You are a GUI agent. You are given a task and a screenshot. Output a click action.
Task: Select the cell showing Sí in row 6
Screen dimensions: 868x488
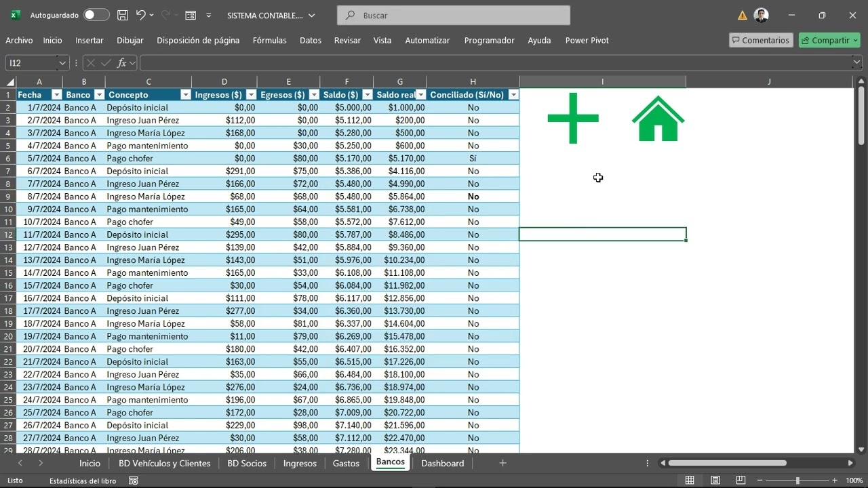pyautogui.click(x=473, y=158)
